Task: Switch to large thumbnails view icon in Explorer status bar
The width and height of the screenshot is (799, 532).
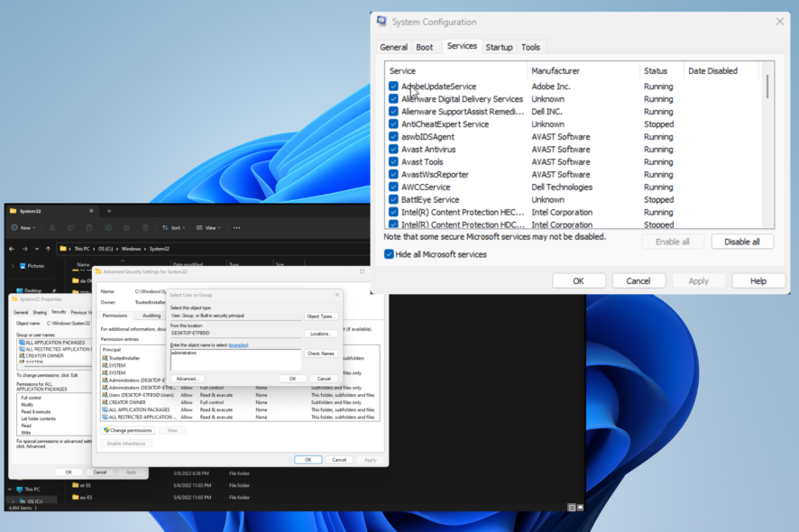Action: click(580, 508)
